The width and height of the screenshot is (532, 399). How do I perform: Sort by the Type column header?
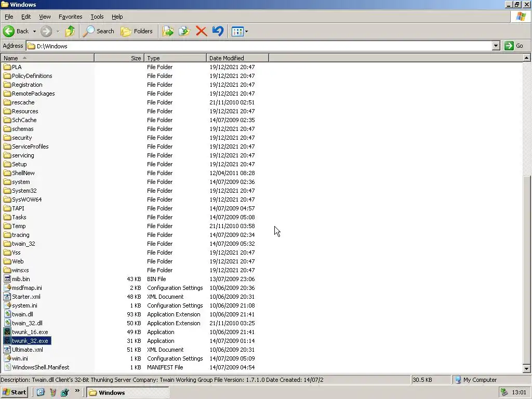pos(176,58)
